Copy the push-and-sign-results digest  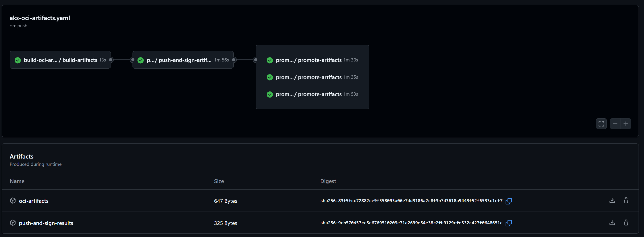pyautogui.click(x=509, y=223)
